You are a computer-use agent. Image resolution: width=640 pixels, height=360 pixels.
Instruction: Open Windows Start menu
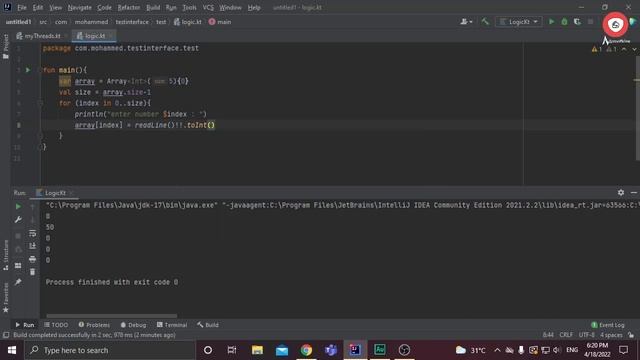pyautogui.click(x=12, y=350)
